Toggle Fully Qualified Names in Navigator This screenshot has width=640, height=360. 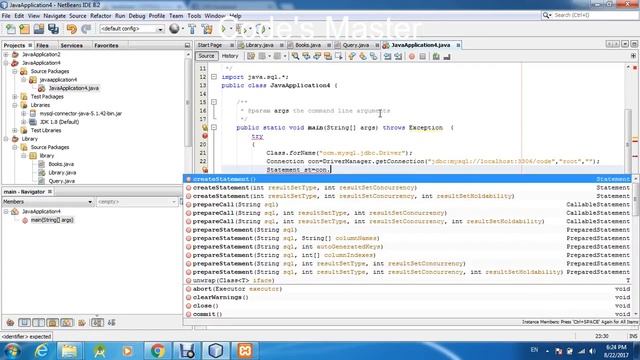coord(82,323)
